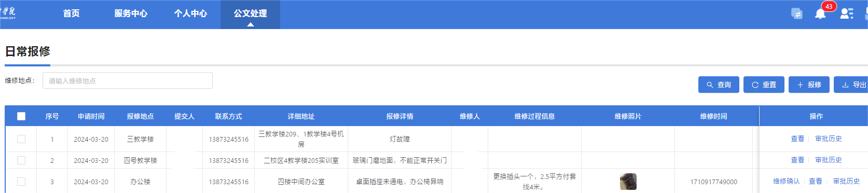Click the 申请时间 column header

pos(91,116)
